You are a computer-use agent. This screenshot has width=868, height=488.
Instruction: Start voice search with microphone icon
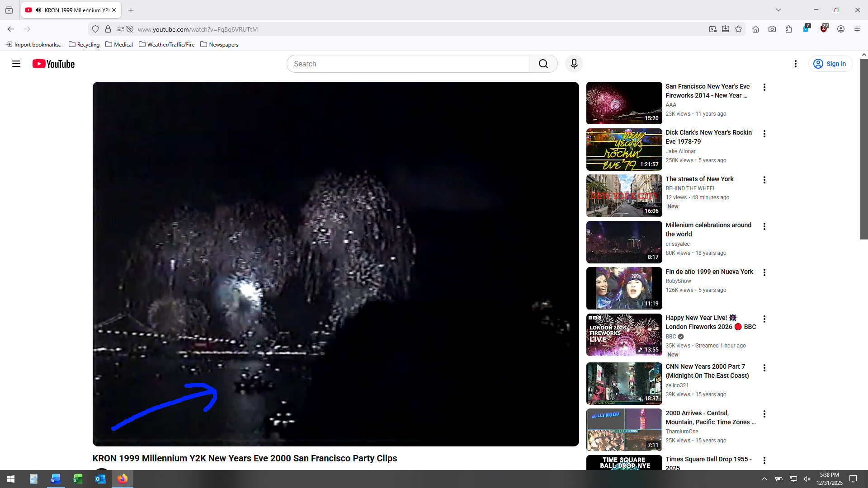[574, 64]
